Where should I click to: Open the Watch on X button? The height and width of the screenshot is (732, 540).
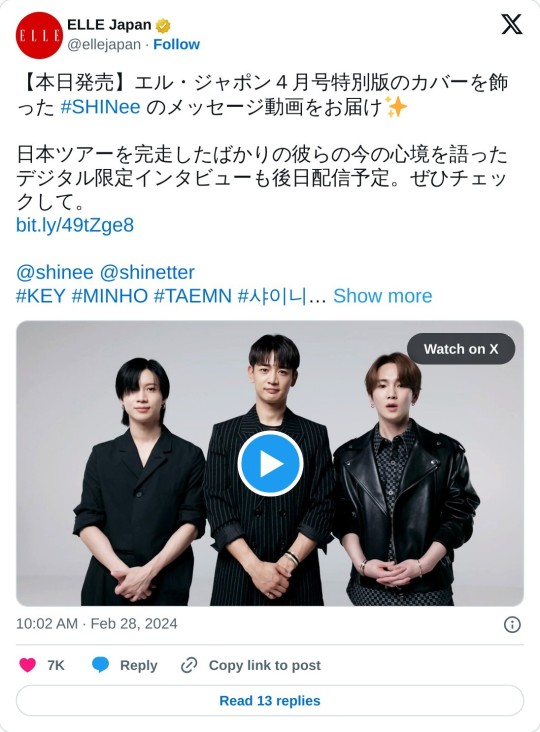[461, 349]
